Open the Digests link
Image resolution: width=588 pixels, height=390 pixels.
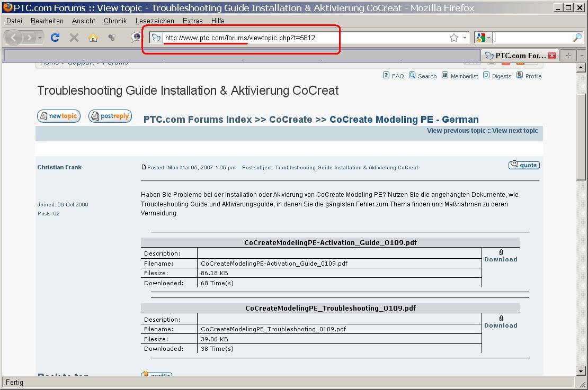pos(501,76)
